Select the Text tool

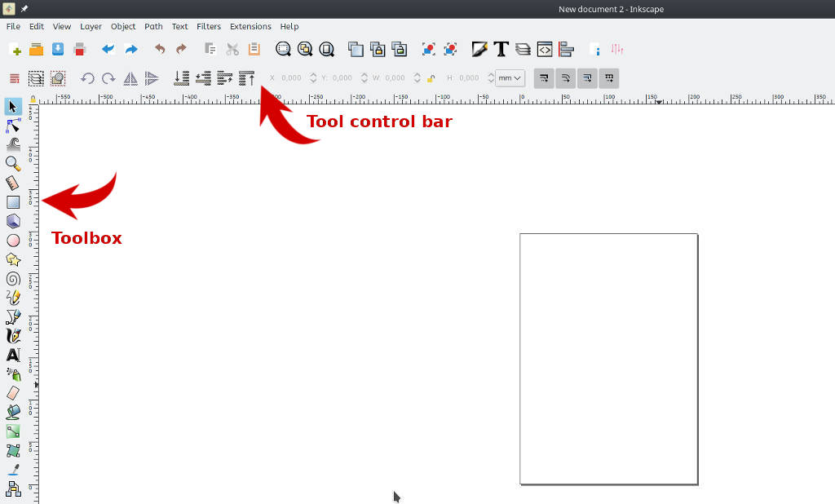(x=11, y=356)
